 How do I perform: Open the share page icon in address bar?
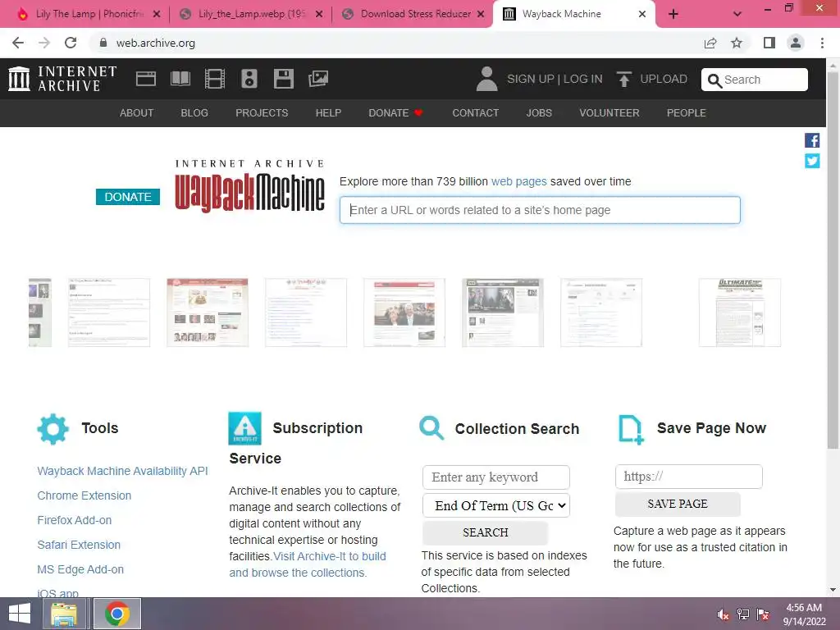pos(710,43)
